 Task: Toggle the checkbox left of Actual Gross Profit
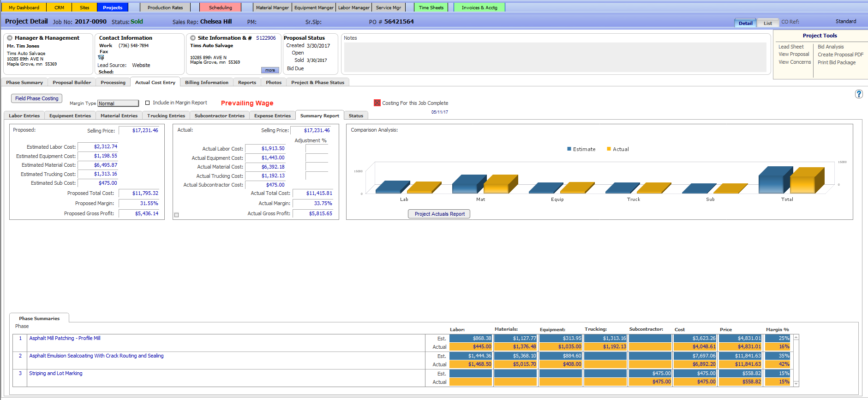tap(176, 215)
